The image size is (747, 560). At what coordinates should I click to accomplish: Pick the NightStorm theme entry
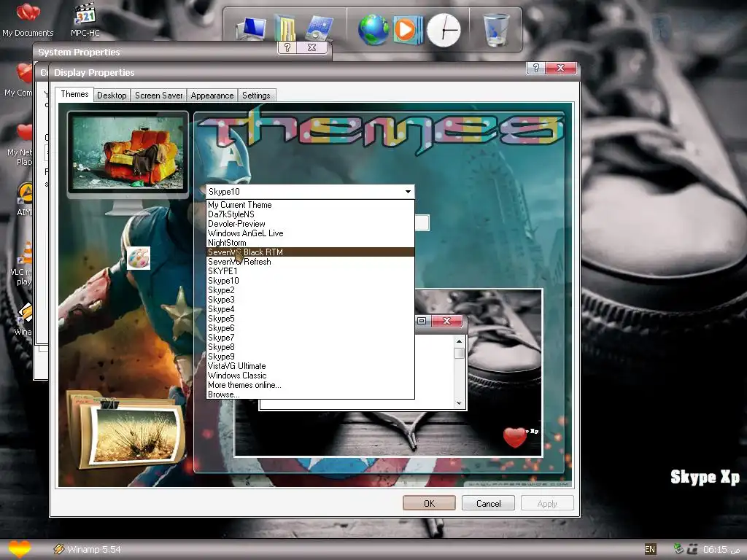pyautogui.click(x=310, y=243)
